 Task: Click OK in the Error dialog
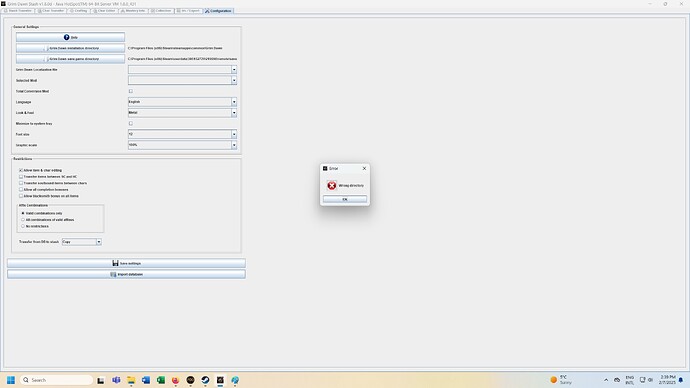tap(345, 199)
